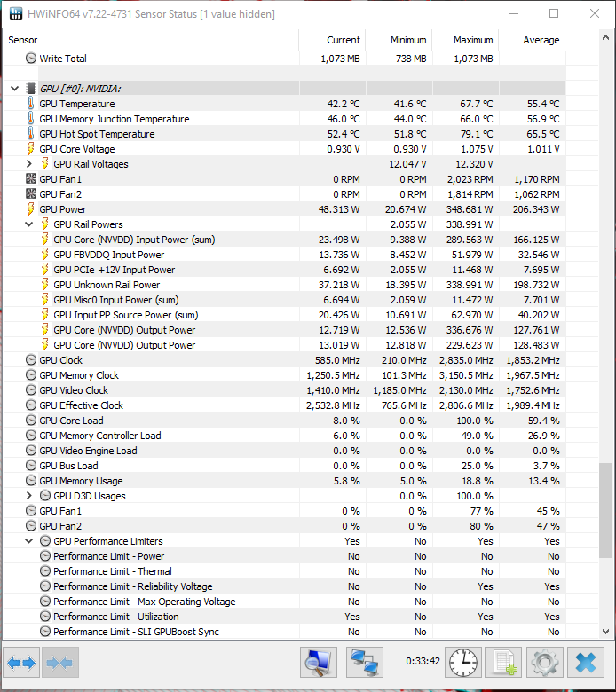The height and width of the screenshot is (692, 616).
Task: Select the GPU Misc0 Input Power (sum) row
Action: 284,300
